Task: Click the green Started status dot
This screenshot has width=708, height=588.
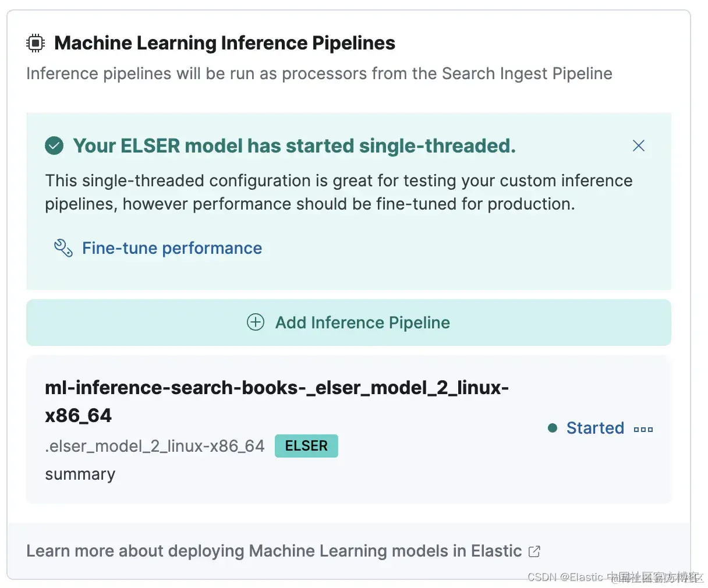Action: (553, 428)
